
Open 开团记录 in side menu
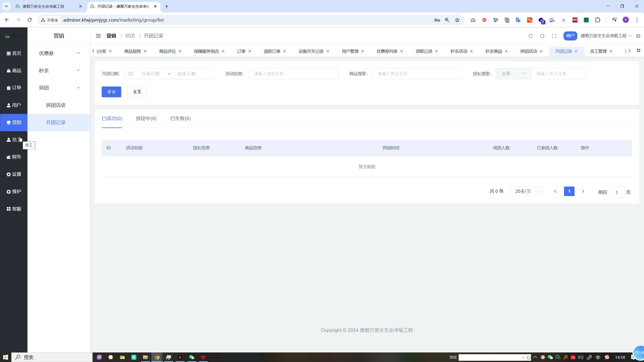click(x=59, y=122)
